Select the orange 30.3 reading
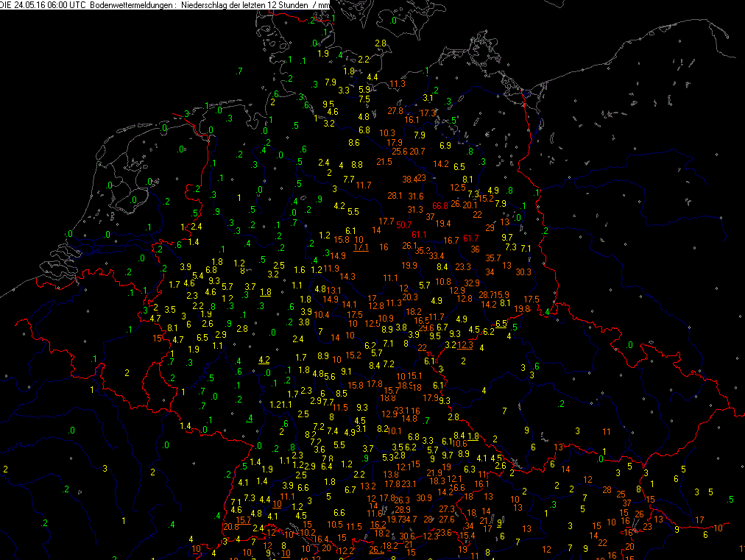 pos(523,272)
